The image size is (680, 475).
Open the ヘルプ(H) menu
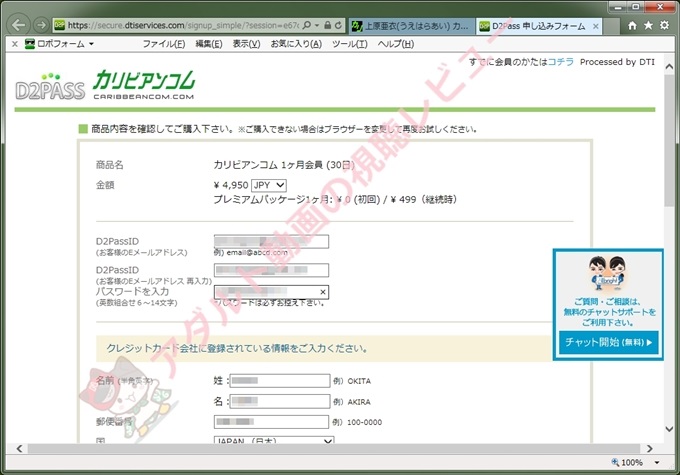(396, 44)
